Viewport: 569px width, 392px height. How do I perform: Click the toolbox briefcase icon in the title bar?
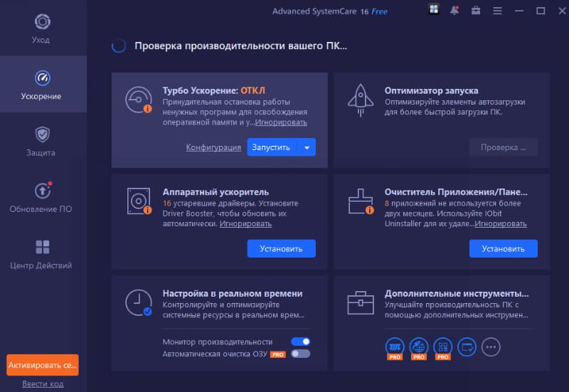tap(476, 11)
